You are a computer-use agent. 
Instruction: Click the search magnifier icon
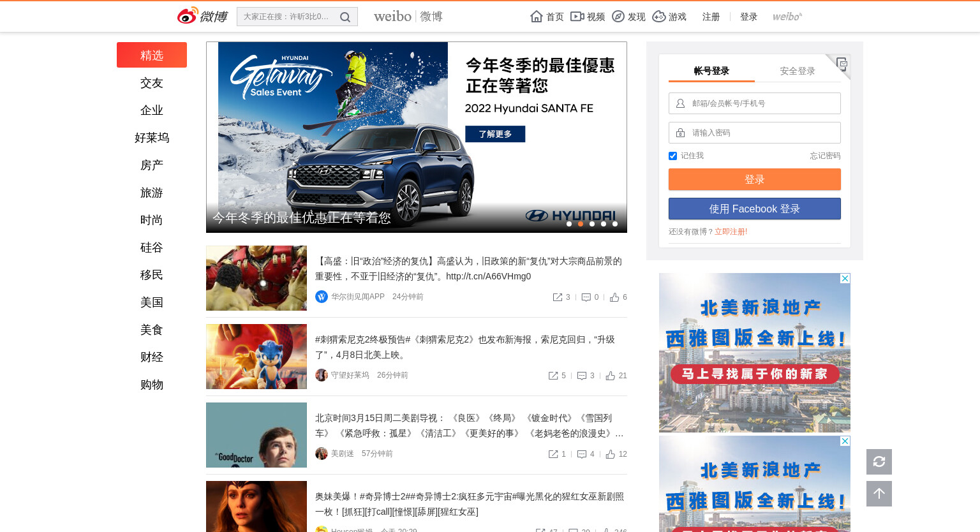point(345,17)
